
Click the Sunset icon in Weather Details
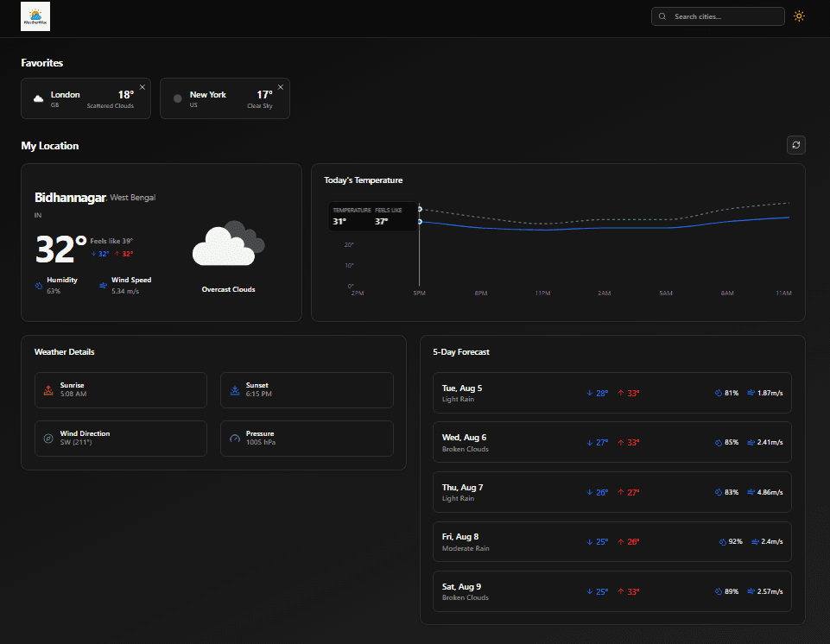[234, 389]
